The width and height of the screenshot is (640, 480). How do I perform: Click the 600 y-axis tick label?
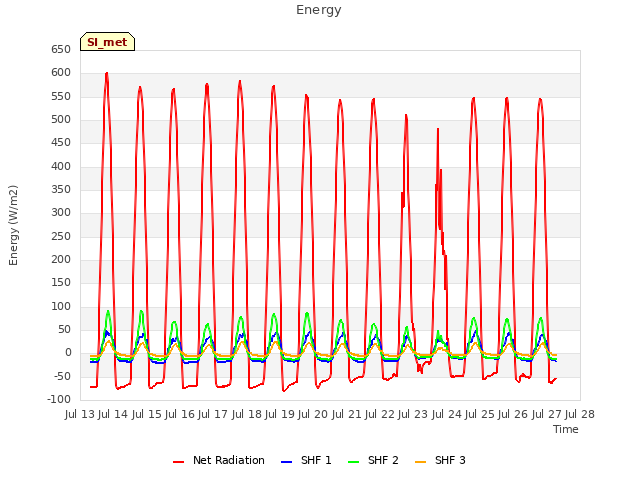[61, 73]
